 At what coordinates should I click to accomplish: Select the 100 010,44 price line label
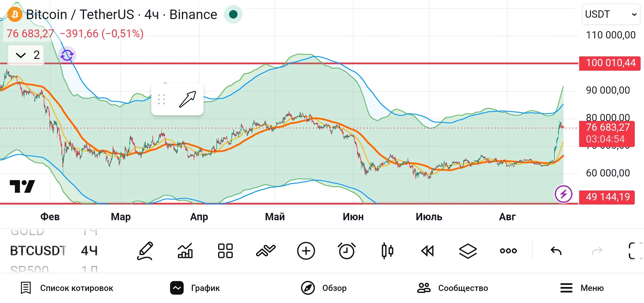point(610,63)
